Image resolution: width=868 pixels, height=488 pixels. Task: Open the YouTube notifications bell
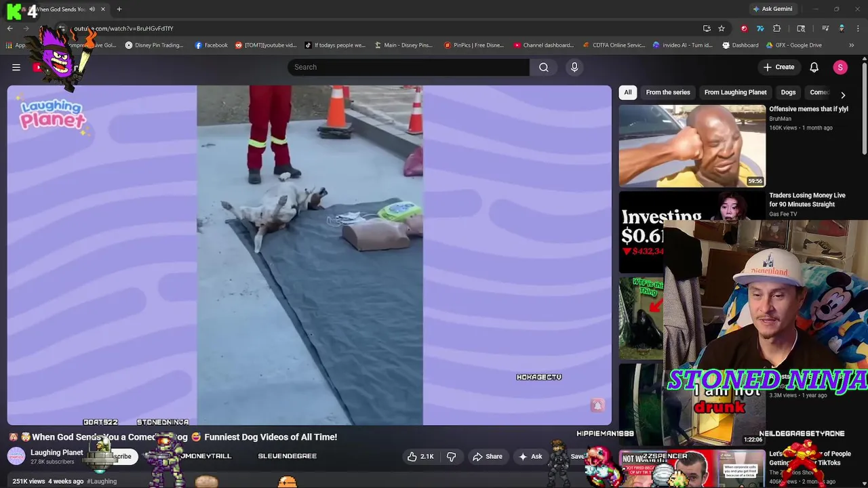coord(814,67)
